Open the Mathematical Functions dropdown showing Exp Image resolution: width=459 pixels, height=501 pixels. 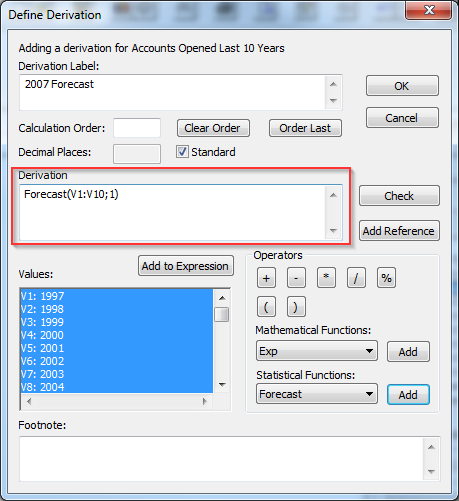317,351
